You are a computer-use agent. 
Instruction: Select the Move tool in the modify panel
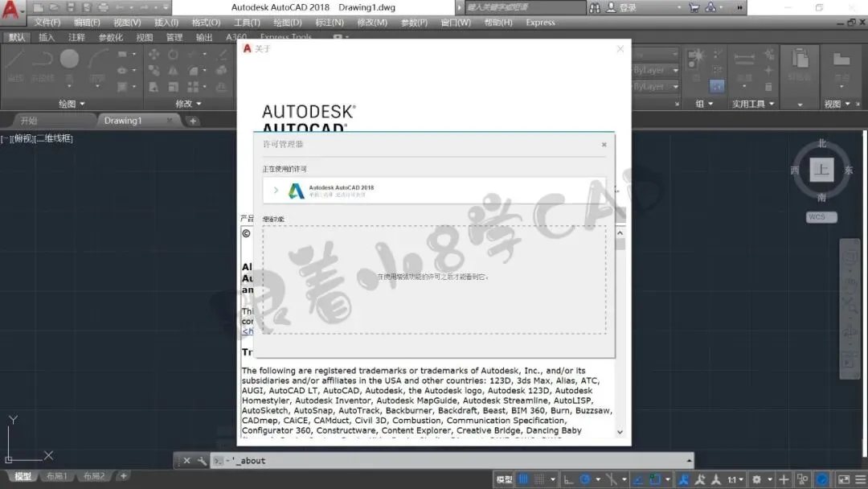[154, 54]
